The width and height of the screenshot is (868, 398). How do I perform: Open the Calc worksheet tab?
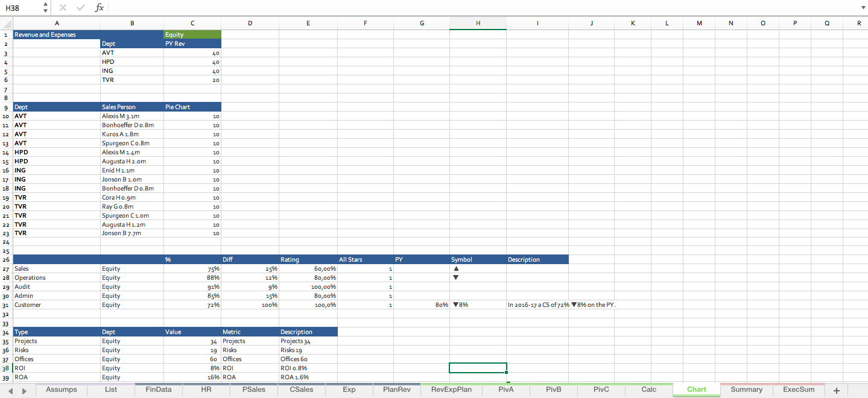648,390
